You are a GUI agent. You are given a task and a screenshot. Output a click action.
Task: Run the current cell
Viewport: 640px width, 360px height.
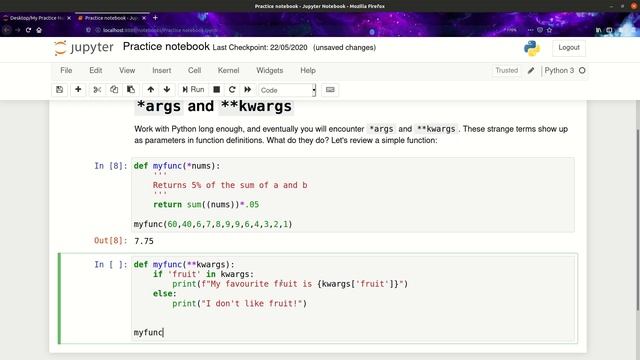tap(193, 90)
